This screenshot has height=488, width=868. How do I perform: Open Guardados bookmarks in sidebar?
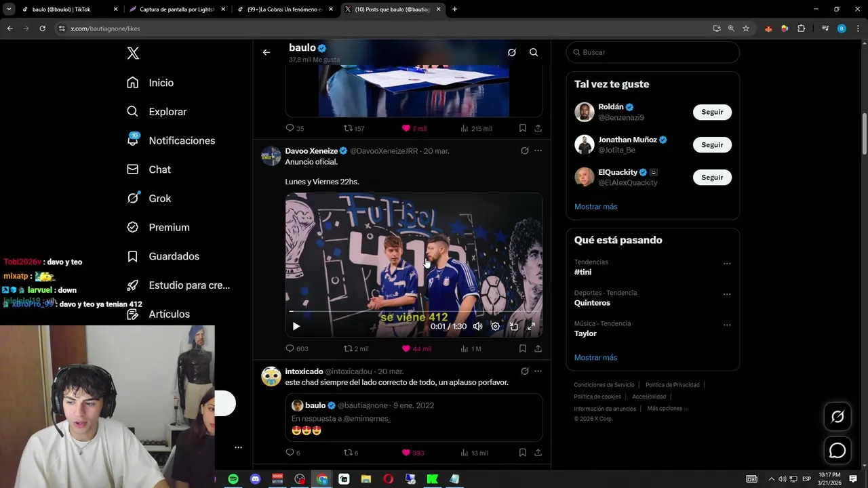click(163, 256)
